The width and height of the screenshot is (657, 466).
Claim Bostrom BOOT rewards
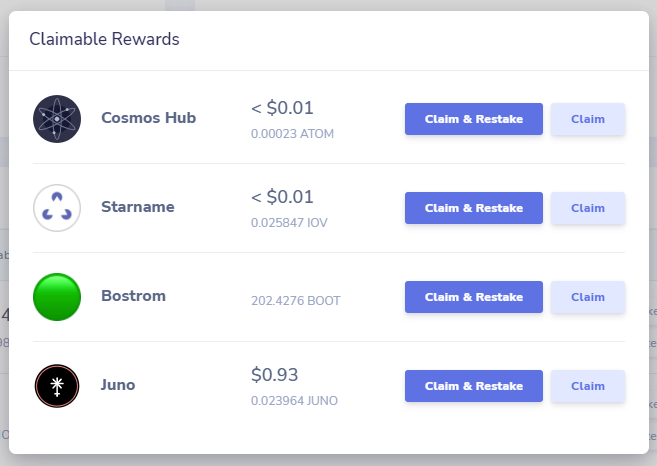[588, 297]
